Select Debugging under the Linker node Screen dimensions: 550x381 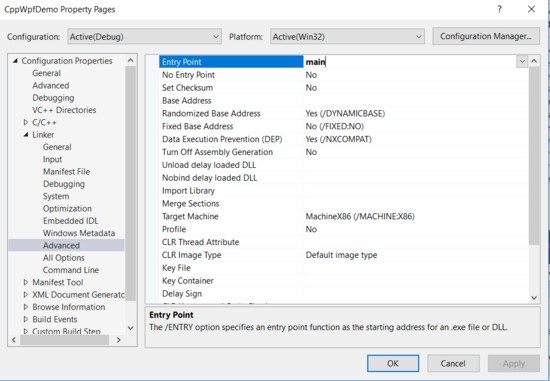(64, 184)
